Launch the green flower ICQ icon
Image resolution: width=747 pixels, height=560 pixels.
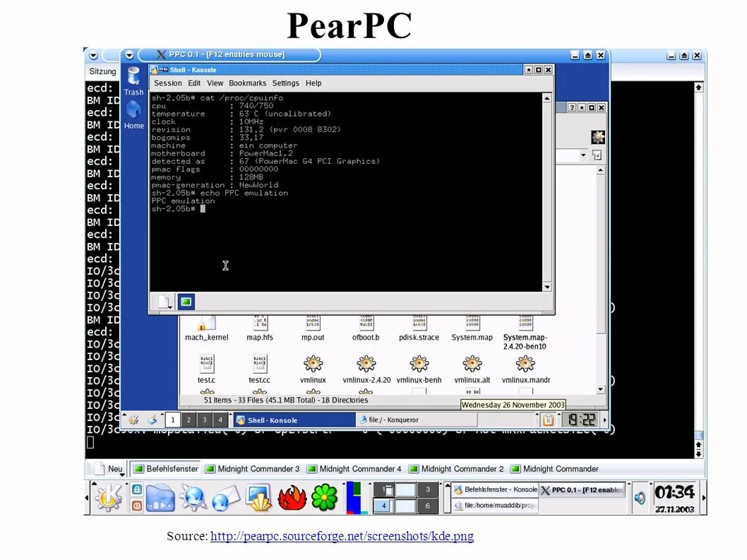(325, 498)
